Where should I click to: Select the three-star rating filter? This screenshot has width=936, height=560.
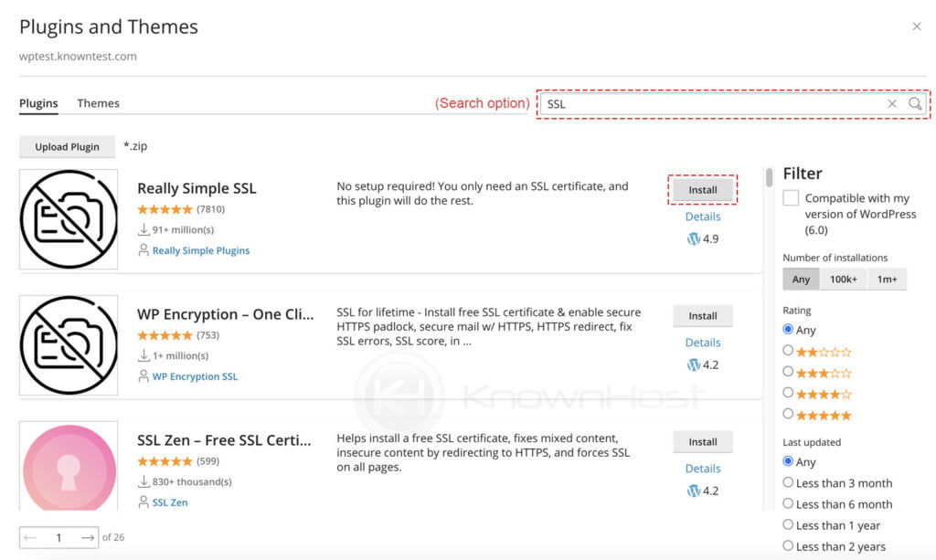tap(788, 372)
